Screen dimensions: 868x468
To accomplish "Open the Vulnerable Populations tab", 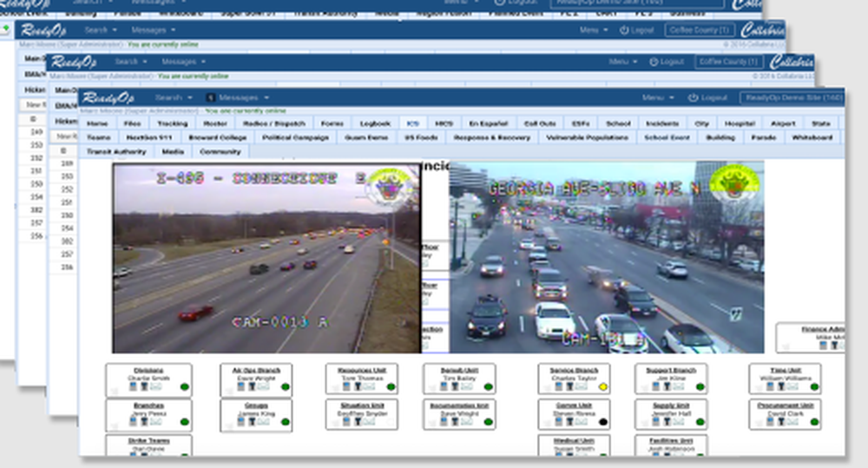I will pyautogui.click(x=587, y=137).
